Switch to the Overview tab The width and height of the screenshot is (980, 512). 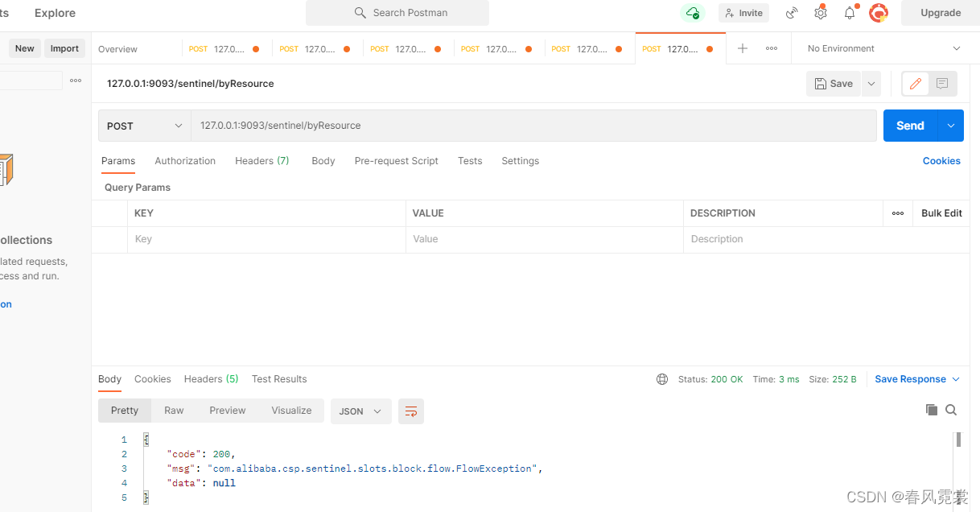117,49
